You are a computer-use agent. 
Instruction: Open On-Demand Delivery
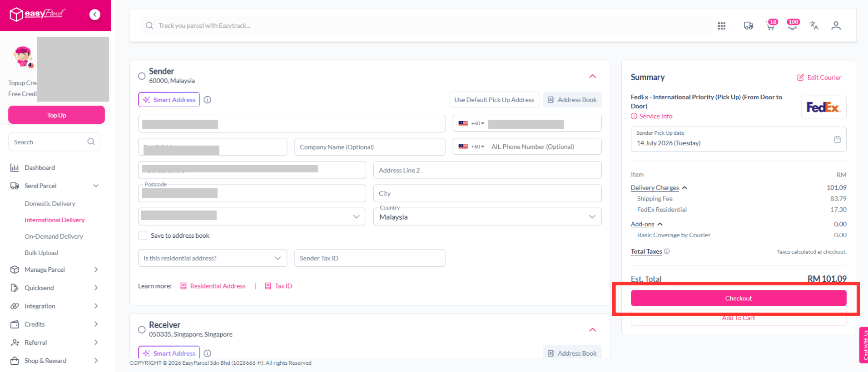coord(54,236)
